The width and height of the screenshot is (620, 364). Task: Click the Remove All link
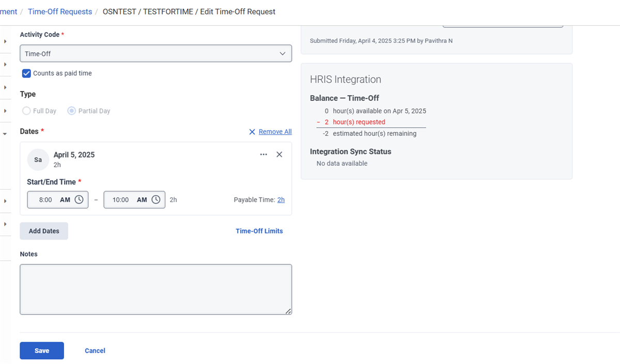click(x=275, y=132)
